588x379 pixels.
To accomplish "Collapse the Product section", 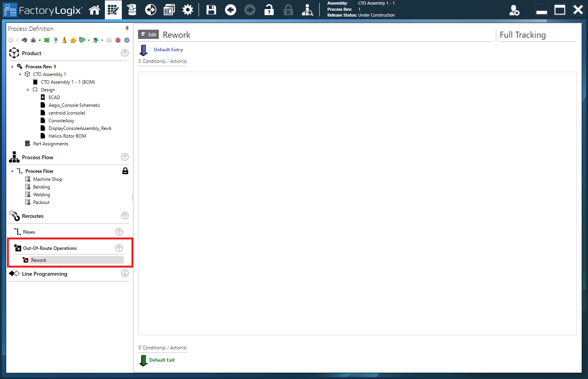I will pos(125,53).
